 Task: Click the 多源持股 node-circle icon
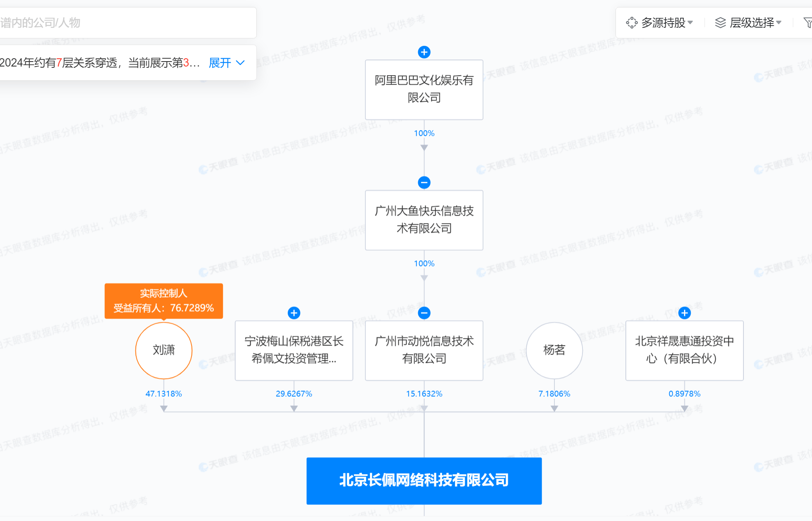(x=631, y=23)
